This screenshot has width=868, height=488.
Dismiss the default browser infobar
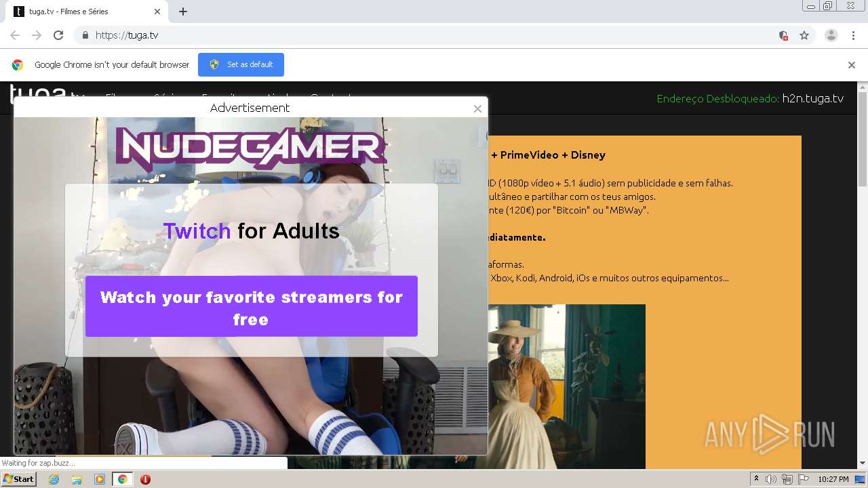coord(852,65)
